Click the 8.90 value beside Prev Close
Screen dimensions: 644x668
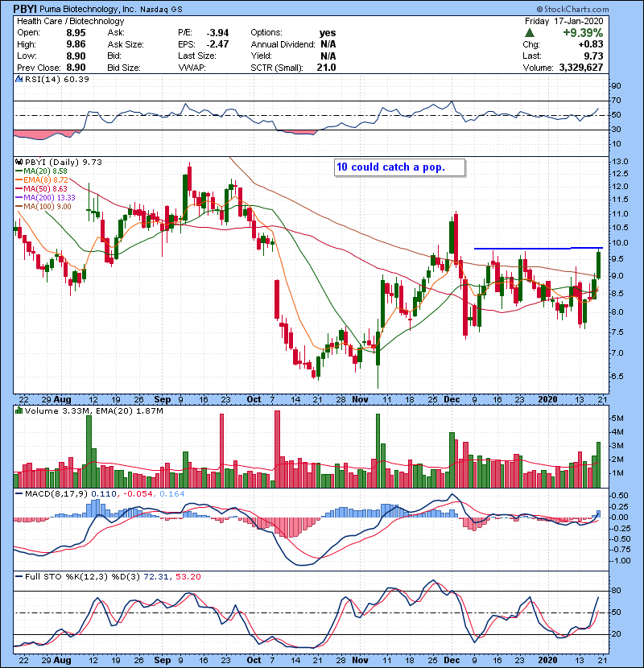(76, 68)
